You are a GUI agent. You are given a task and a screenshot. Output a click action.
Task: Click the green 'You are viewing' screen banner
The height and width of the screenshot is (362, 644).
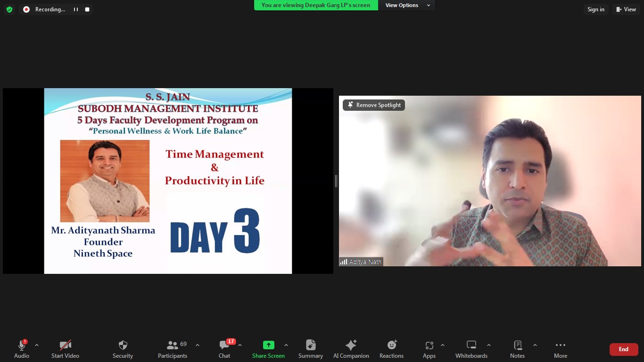click(316, 5)
